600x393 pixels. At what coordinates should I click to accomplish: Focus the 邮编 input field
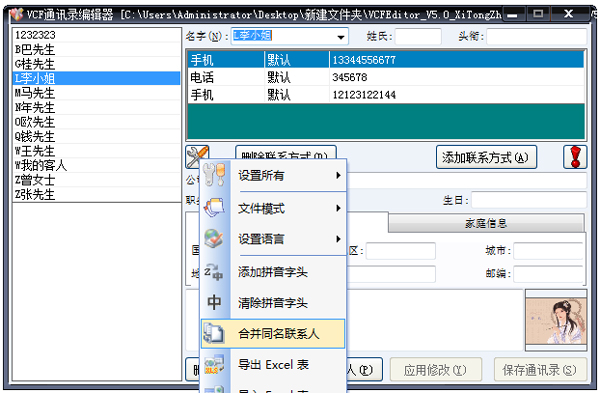coord(548,274)
